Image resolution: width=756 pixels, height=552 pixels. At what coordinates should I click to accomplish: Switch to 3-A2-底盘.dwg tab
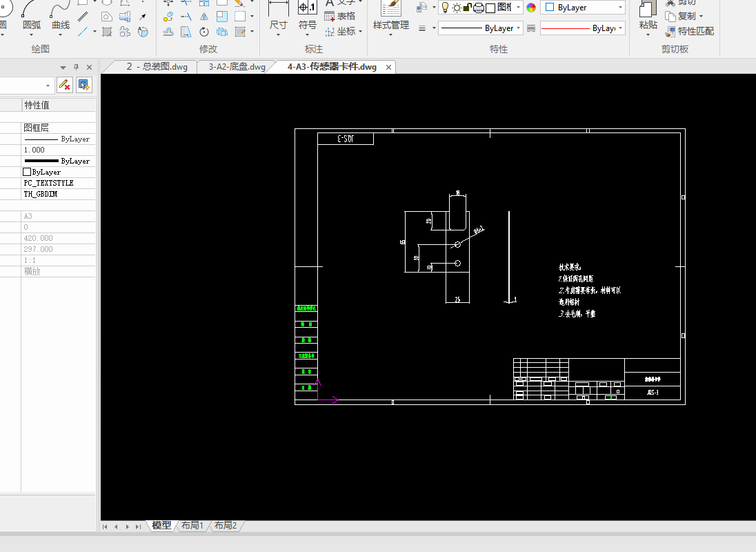(237, 67)
